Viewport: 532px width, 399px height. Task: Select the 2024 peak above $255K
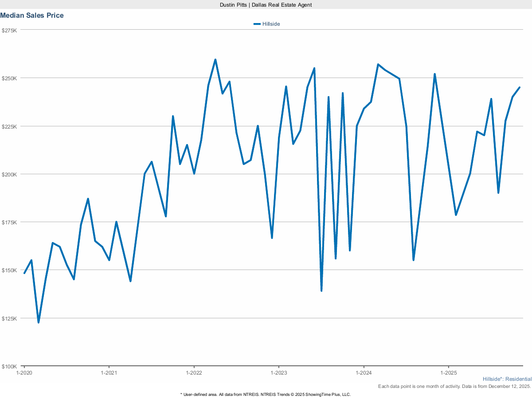[378, 64]
